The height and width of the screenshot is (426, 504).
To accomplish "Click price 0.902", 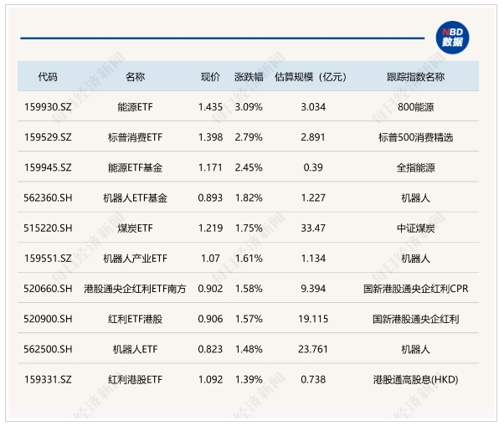I will click(210, 289).
